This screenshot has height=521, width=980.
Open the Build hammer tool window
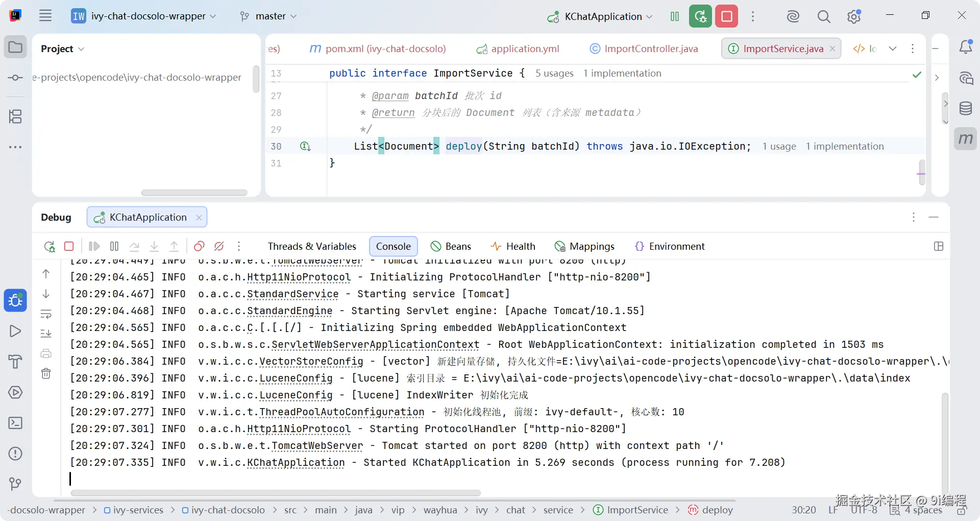[15, 362]
